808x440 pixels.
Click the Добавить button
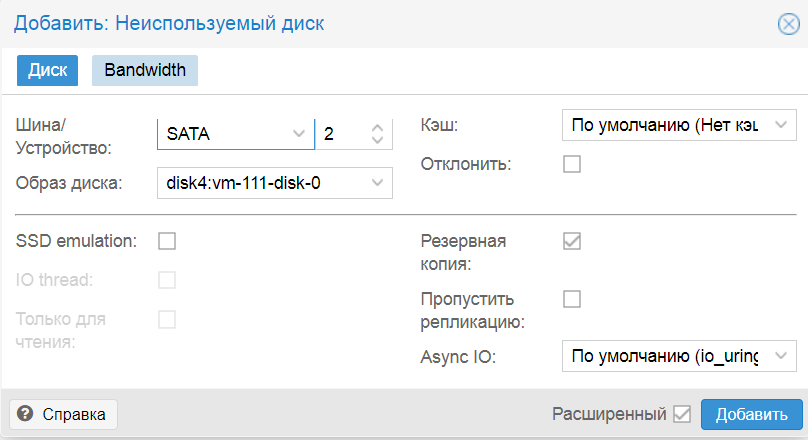[x=751, y=414]
